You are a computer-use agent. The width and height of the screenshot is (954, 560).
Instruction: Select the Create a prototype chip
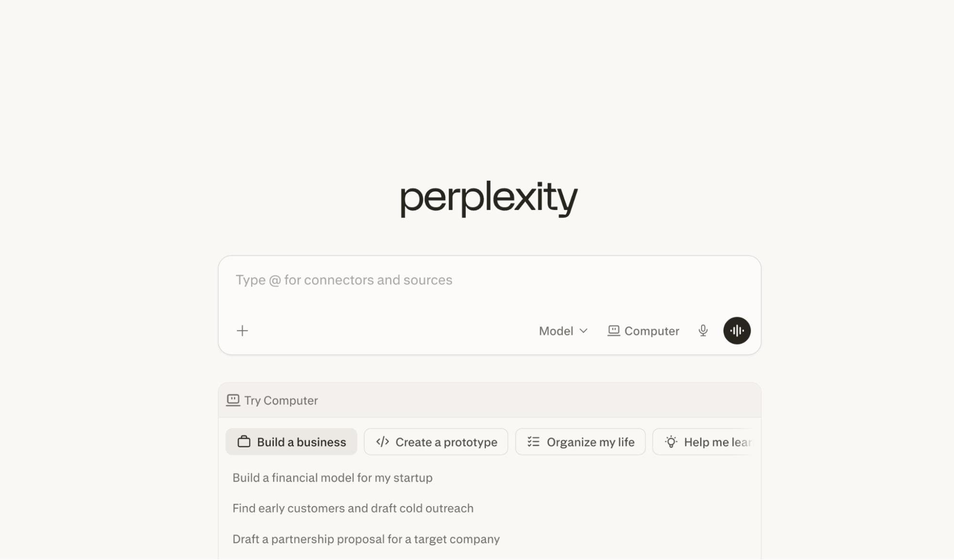435,442
